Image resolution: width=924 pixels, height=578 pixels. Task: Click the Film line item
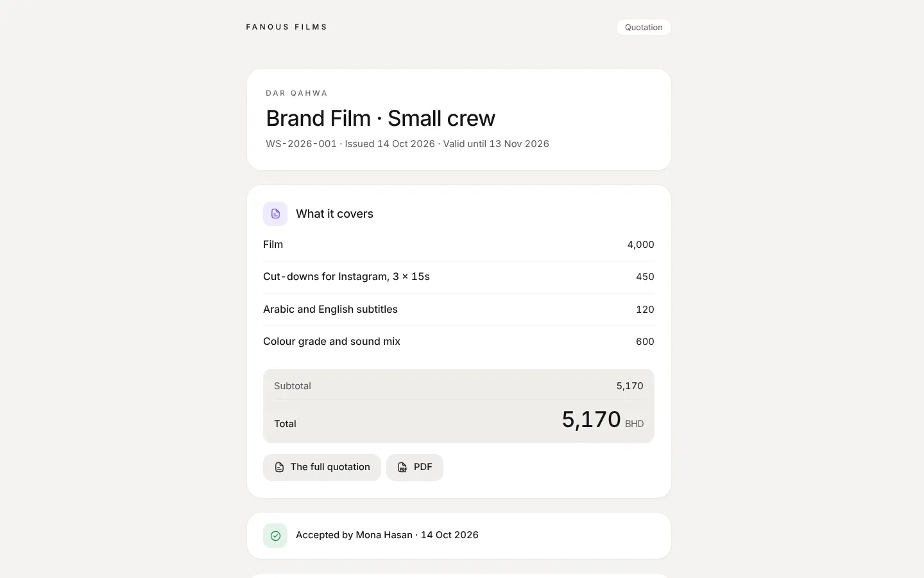273,245
